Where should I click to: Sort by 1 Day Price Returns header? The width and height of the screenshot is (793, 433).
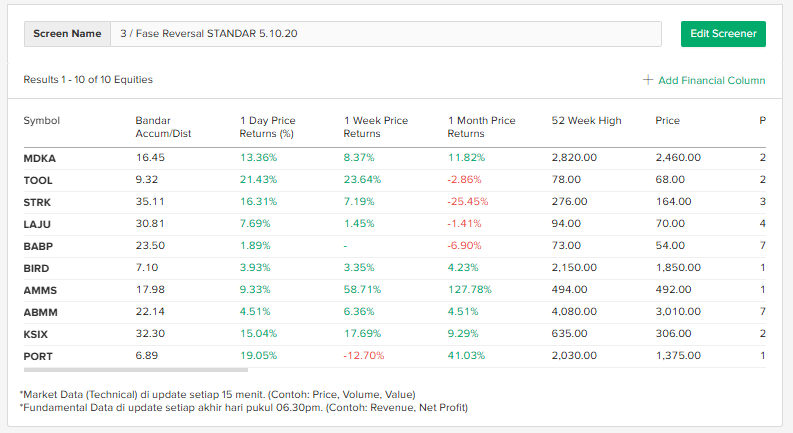[x=268, y=127]
